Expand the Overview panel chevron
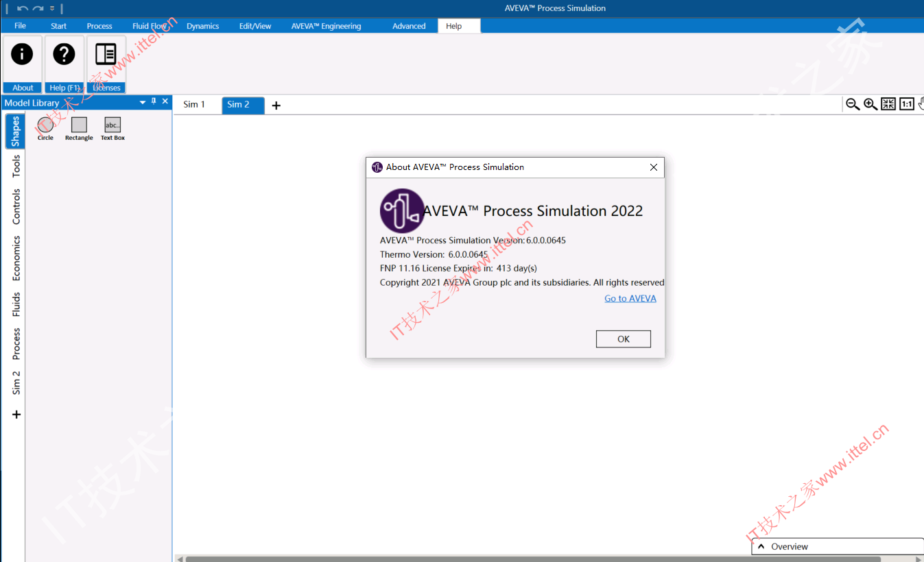Viewport: 924px width, 562px height. [x=761, y=546]
